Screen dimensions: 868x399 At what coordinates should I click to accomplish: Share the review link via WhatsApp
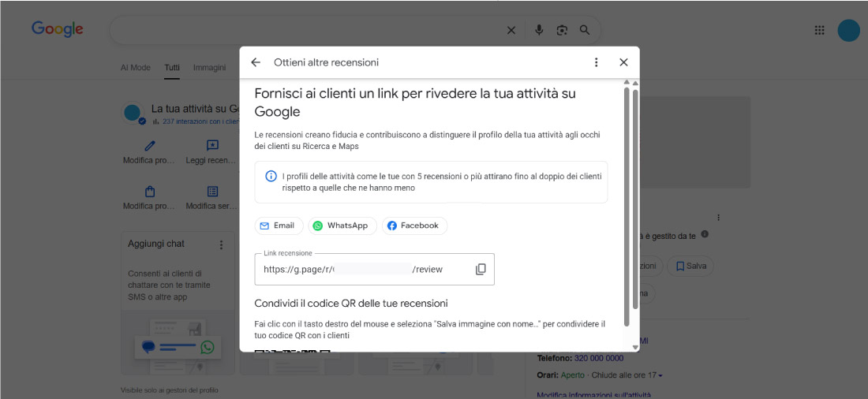[x=342, y=226]
